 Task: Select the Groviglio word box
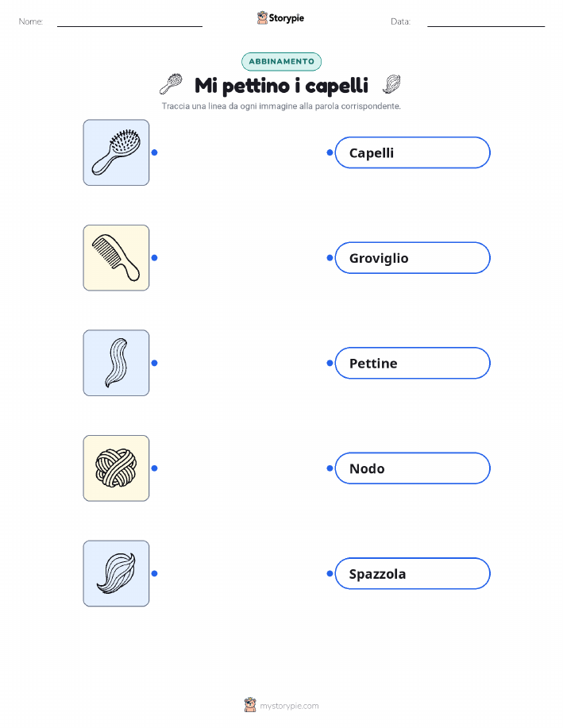point(412,258)
